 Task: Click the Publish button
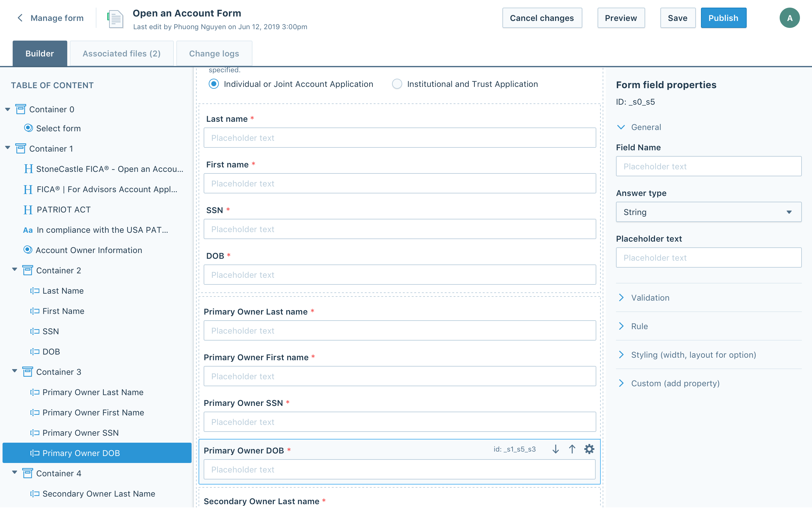coord(723,18)
